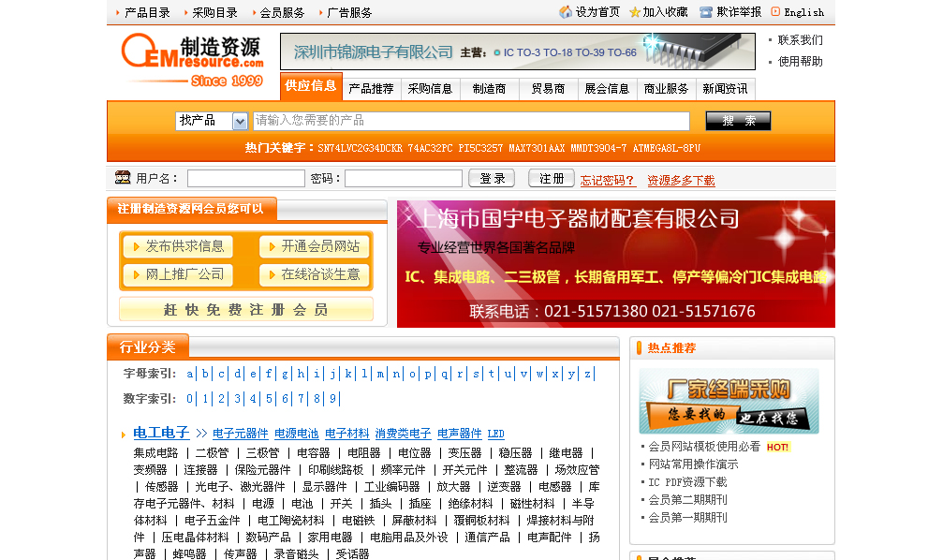Screen dimensions: 943x560
Task: Click the 登录 button
Action: (492, 179)
